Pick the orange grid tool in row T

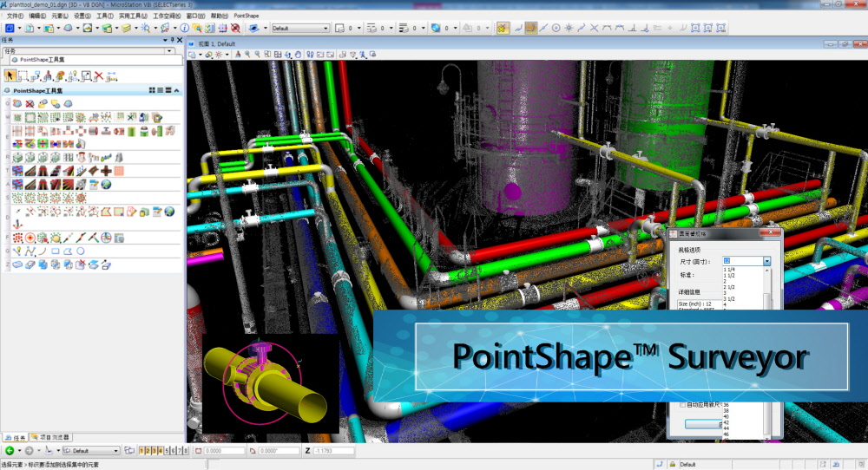tap(118, 171)
